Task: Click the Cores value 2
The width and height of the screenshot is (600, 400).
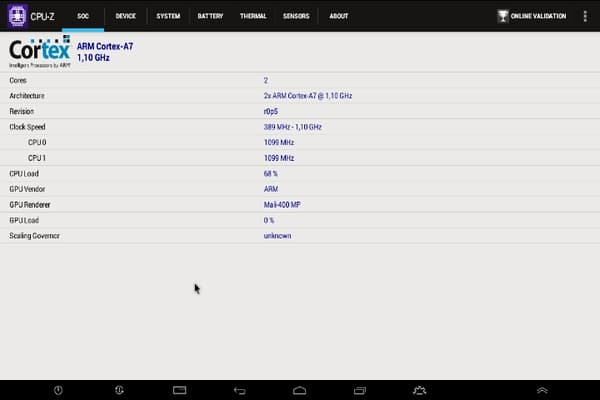Action: [266, 80]
